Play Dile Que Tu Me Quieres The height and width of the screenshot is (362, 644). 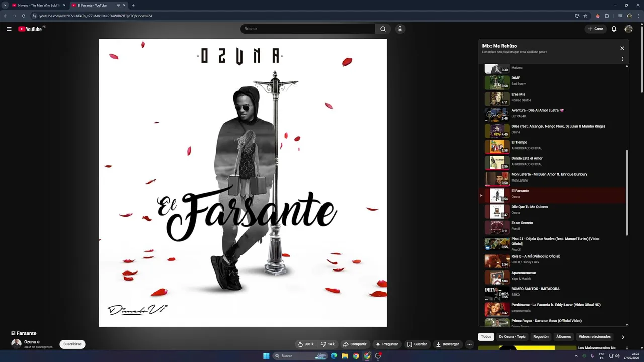pyautogui.click(x=552, y=211)
